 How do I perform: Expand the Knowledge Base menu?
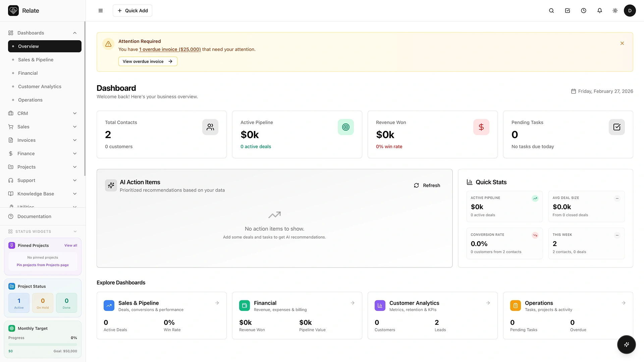(x=75, y=194)
